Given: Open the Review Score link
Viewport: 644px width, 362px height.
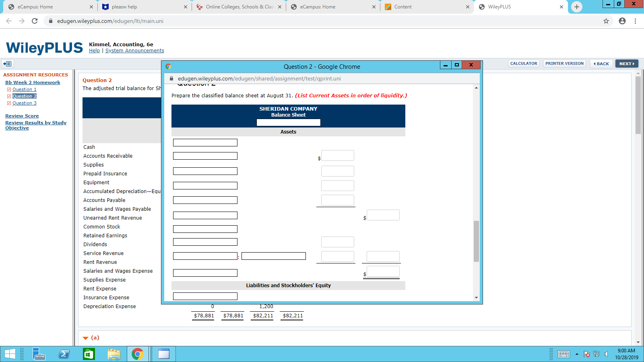Looking at the screenshot, I should [x=22, y=115].
